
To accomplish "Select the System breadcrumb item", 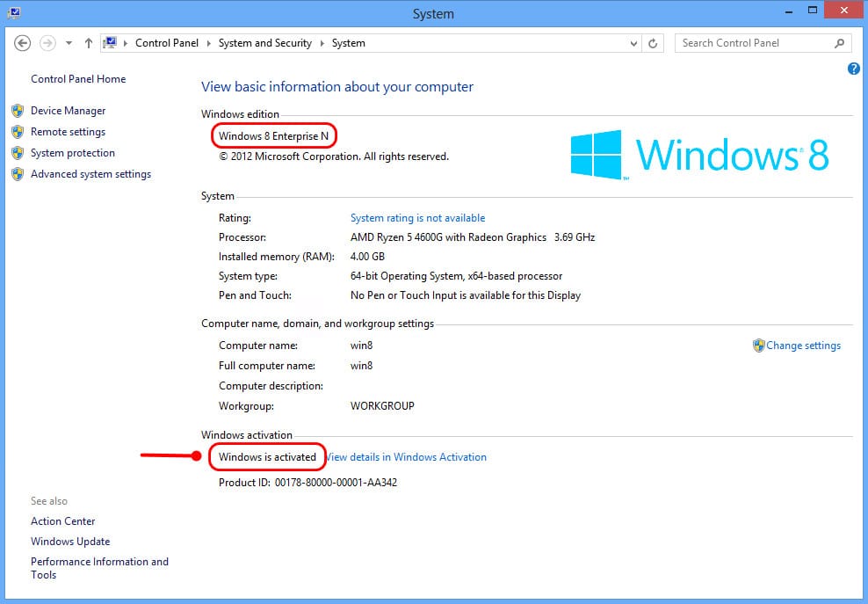I will [348, 43].
